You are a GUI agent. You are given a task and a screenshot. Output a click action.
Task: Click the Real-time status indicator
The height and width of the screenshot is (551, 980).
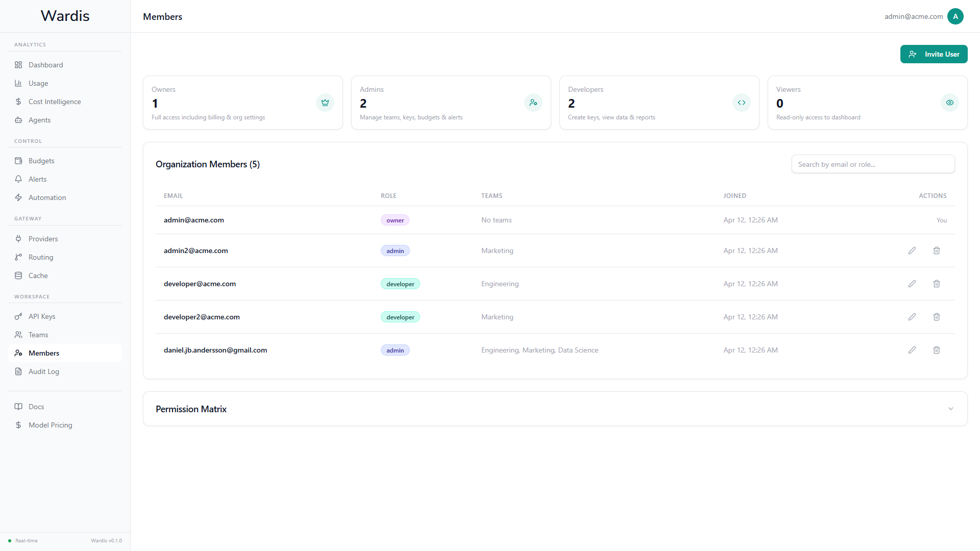[23, 541]
